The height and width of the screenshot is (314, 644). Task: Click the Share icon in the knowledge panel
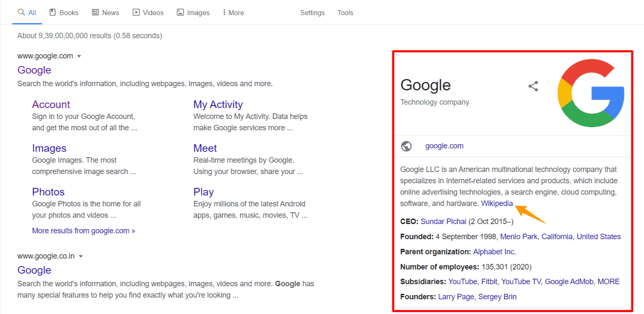click(533, 86)
